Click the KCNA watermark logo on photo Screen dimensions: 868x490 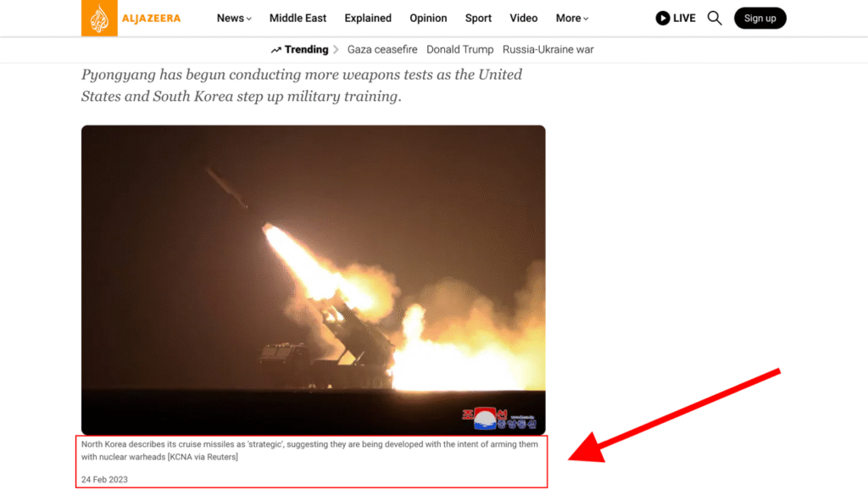499,419
